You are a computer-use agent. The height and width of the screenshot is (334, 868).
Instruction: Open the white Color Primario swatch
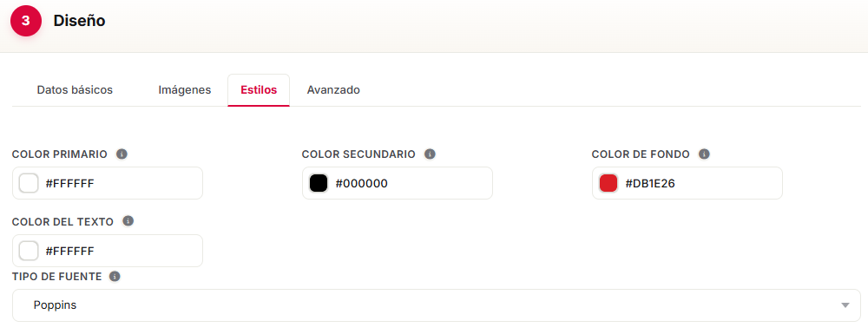click(x=29, y=184)
